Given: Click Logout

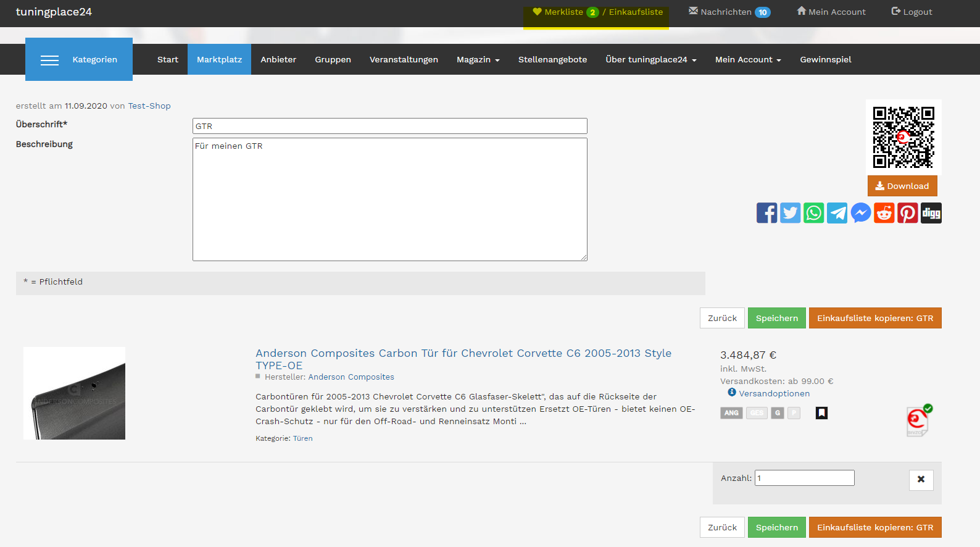Looking at the screenshot, I should click(911, 12).
